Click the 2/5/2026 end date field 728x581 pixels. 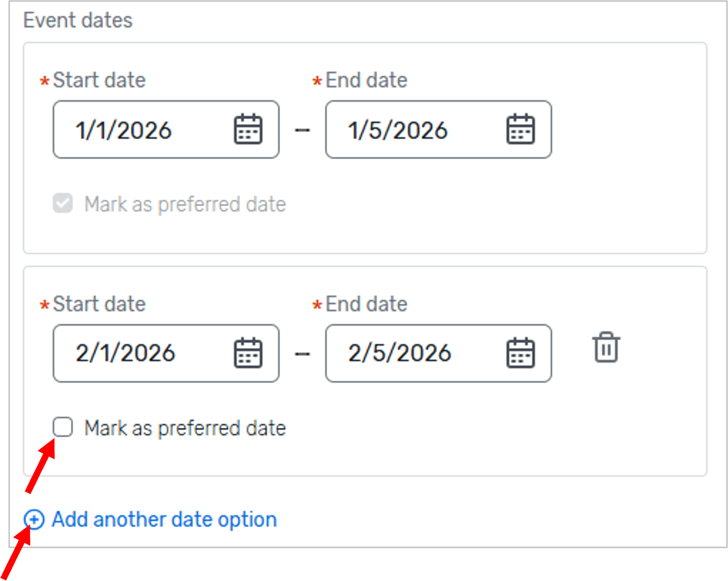pyautogui.click(x=438, y=353)
